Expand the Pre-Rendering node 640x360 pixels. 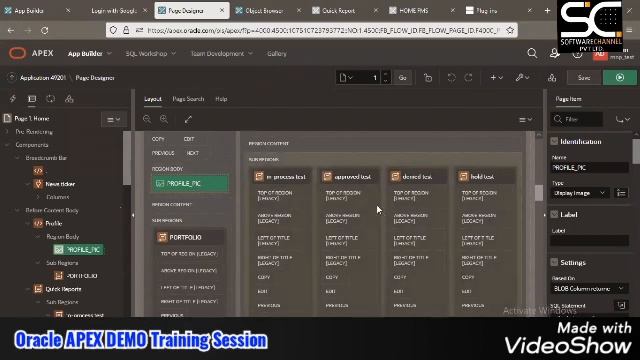7,132
